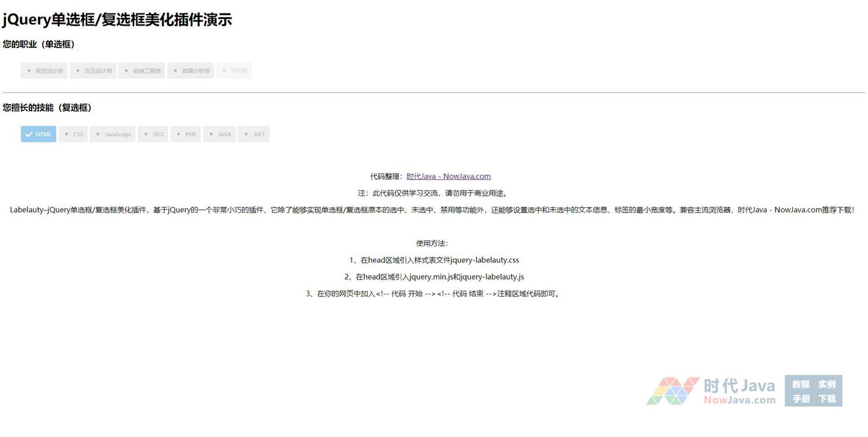This screenshot has width=868, height=437.
Task: Click 实例 in the watermark box
Action: pyautogui.click(x=827, y=384)
